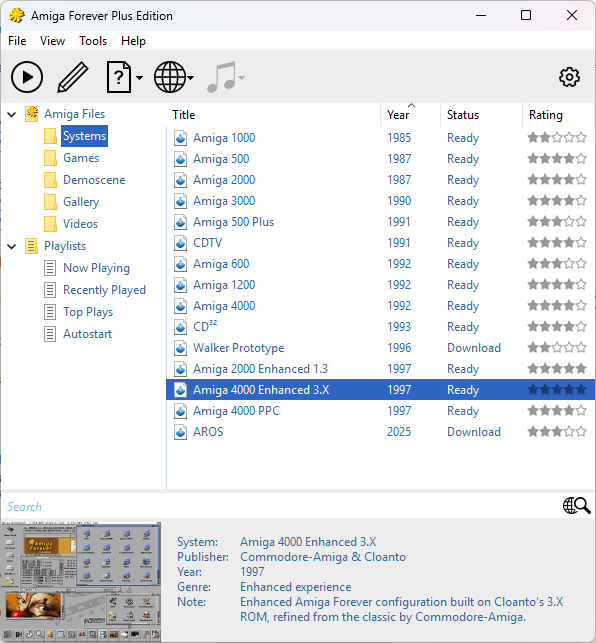Open the Help menu
Screen dimensions: 596x643
pos(133,41)
